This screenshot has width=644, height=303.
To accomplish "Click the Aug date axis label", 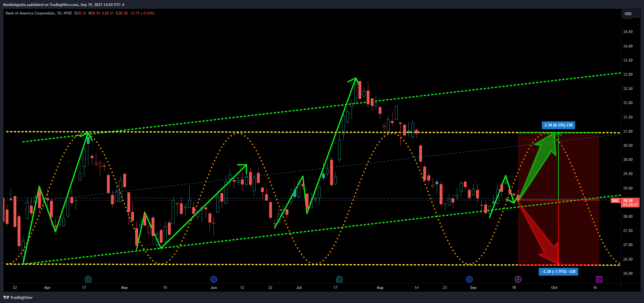I will pyautogui.click(x=380, y=288).
